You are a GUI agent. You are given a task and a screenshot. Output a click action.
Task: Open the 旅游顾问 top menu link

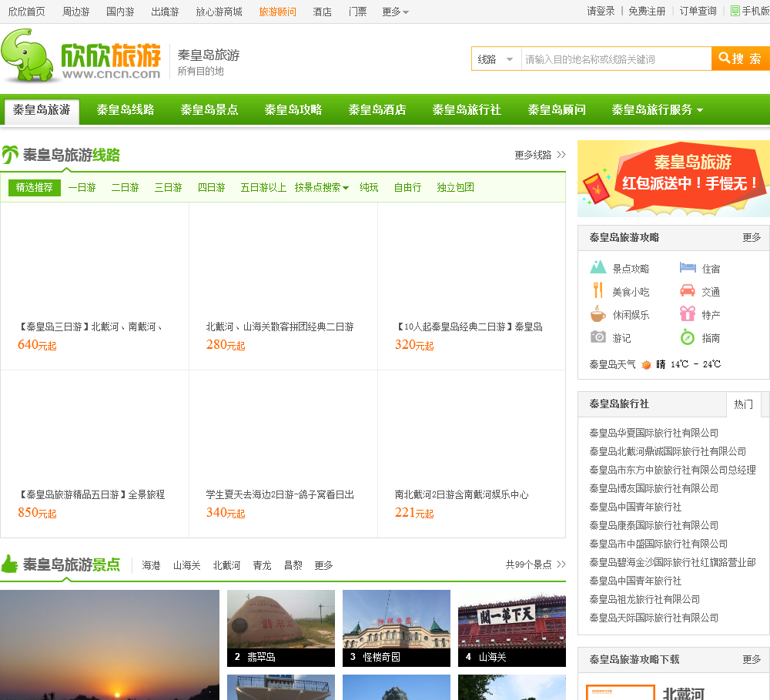tap(278, 12)
